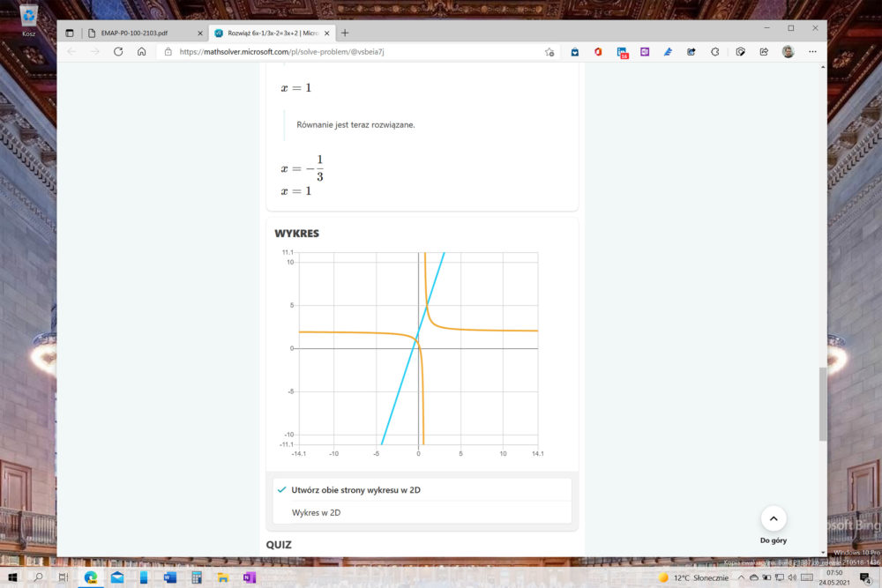The height and width of the screenshot is (588, 882).
Task: Open Word from the taskbar
Action: [170, 577]
